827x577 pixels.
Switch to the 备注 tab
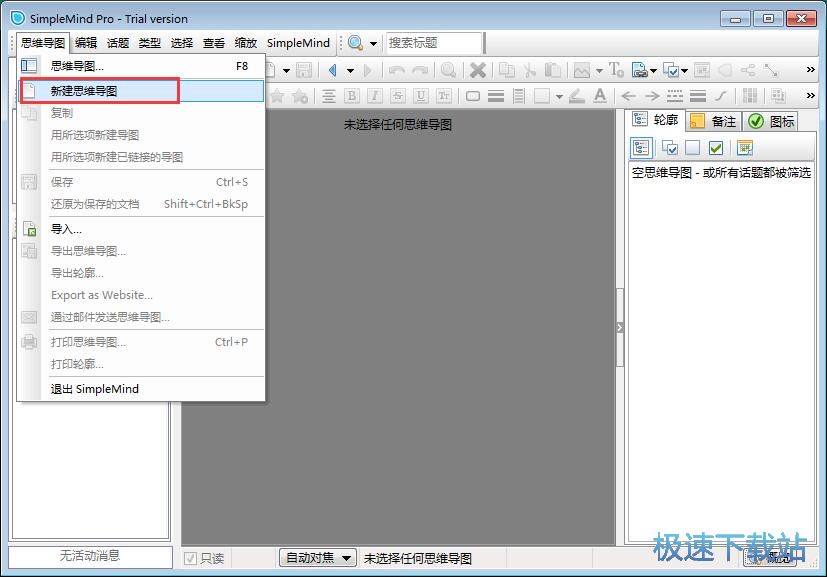pos(714,121)
